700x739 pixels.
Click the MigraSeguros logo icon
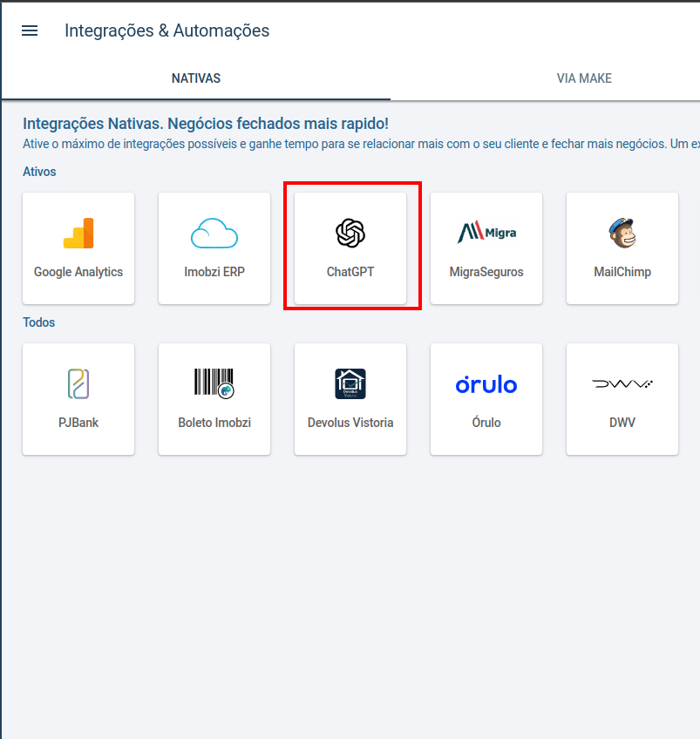coord(486,233)
